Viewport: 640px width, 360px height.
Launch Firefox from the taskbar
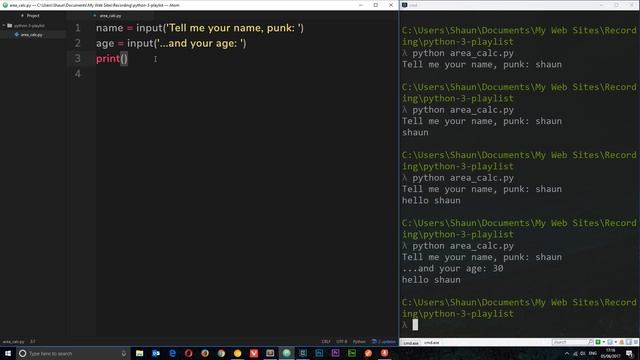click(x=205, y=353)
